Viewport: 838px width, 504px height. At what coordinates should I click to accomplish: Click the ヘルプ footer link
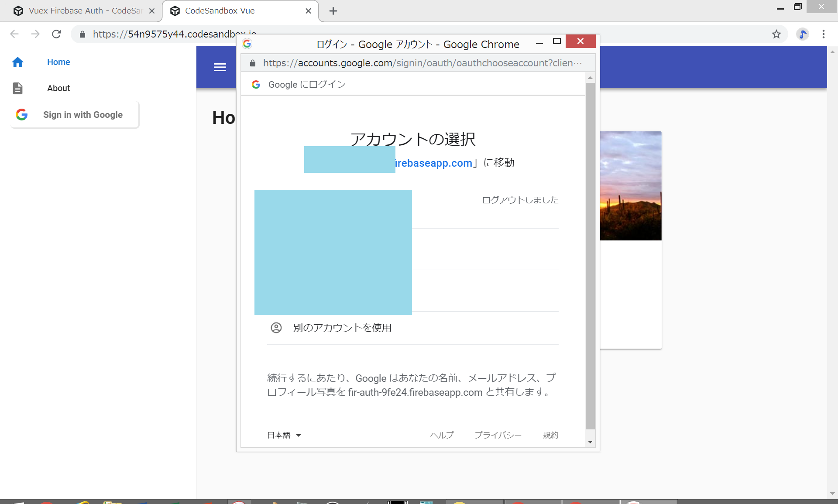point(442,435)
